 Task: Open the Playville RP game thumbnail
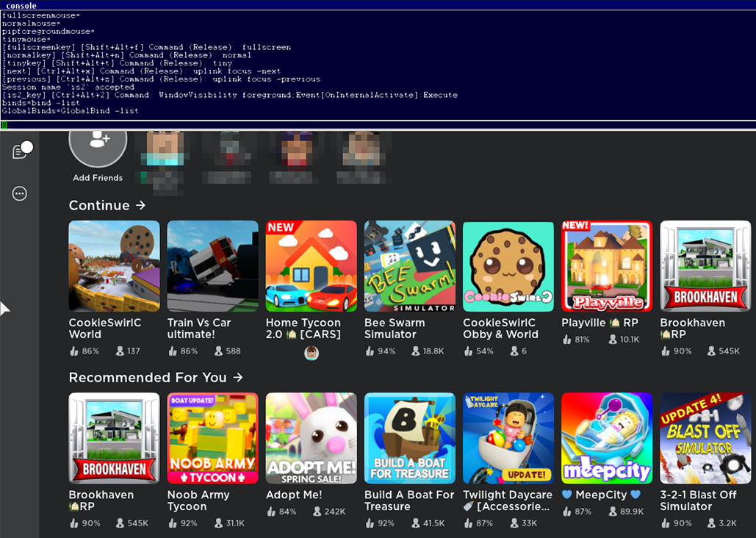(x=607, y=266)
